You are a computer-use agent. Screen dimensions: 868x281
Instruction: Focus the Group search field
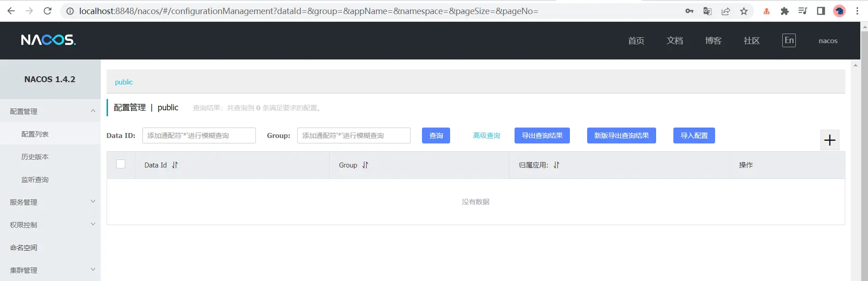tap(354, 135)
